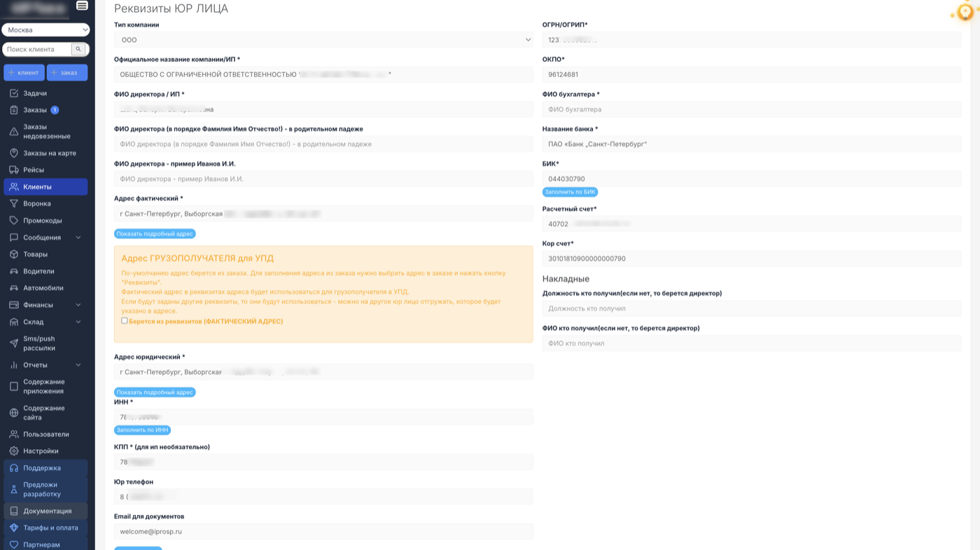Click the Настройки gear icon
Viewport: 980px width, 550px height.
click(x=14, y=451)
